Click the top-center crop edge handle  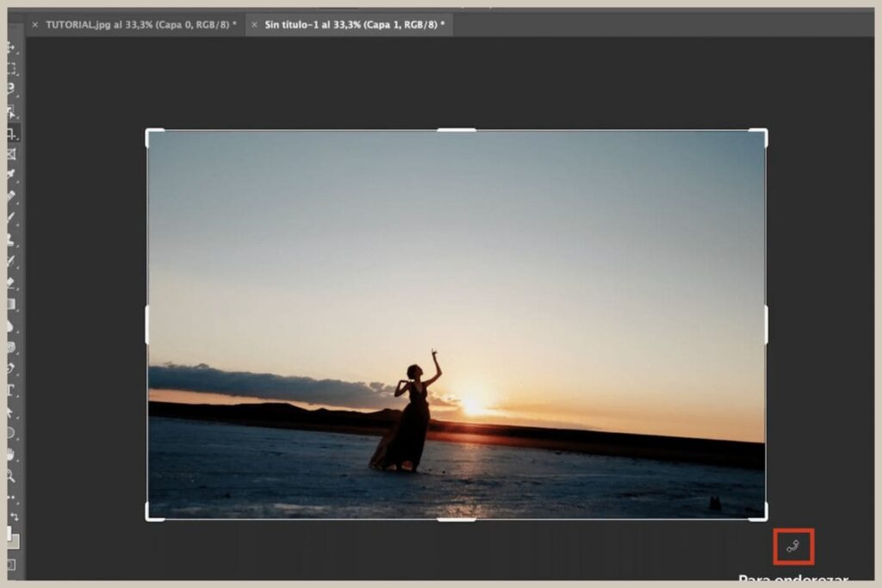[x=457, y=130]
